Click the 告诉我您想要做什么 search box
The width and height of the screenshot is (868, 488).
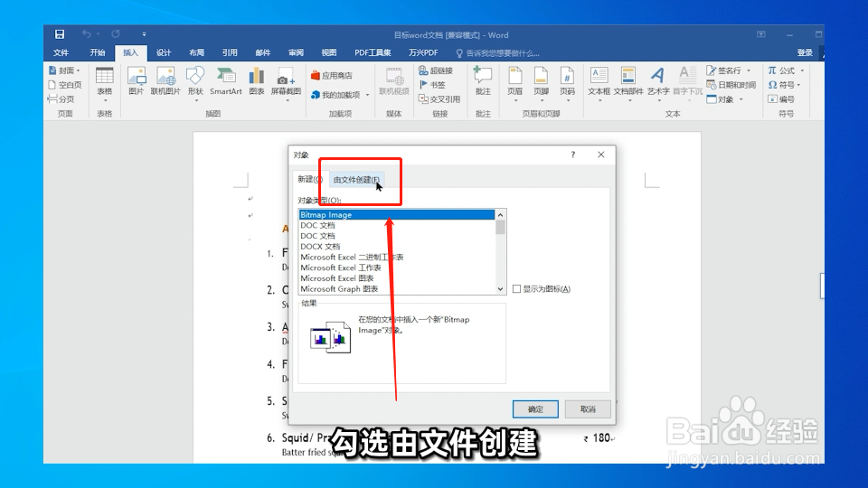click(x=497, y=53)
